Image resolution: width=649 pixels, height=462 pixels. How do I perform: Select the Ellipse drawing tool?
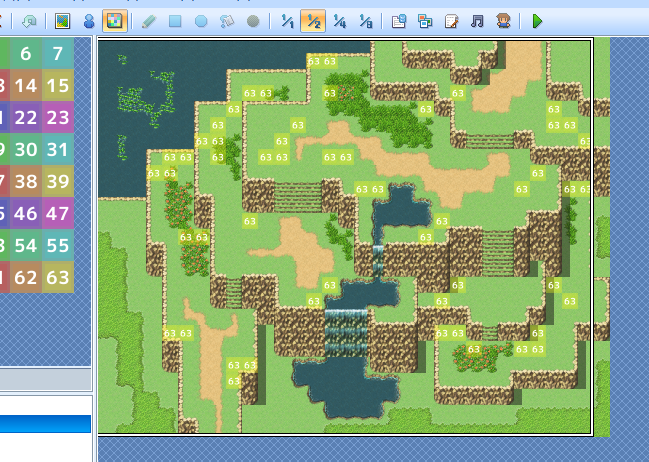201,21
